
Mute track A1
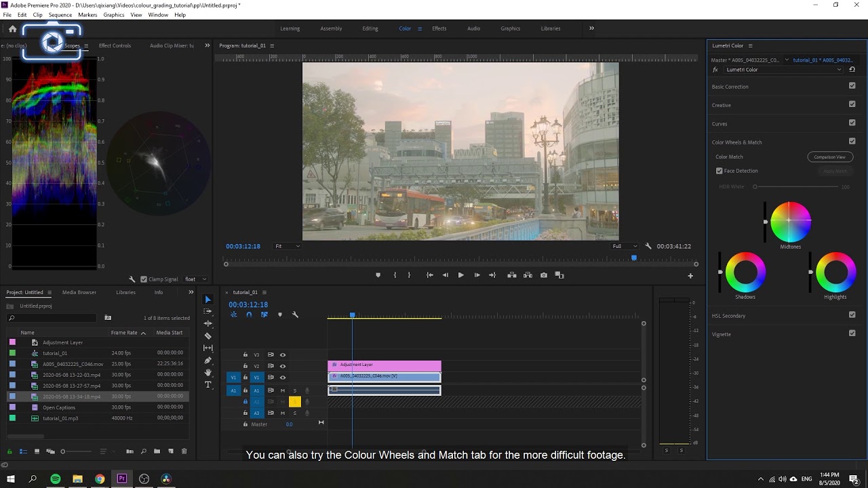click(x=283, y=390)
